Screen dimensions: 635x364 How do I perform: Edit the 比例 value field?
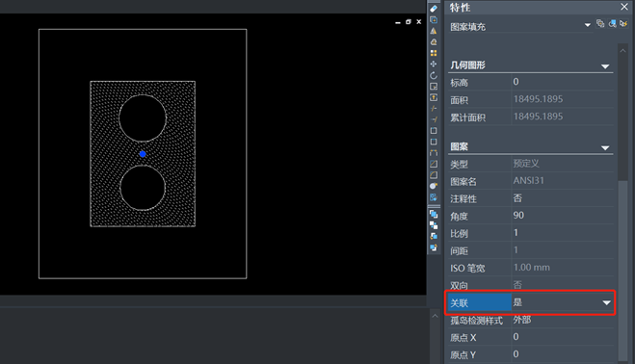(x=563, y=233)
